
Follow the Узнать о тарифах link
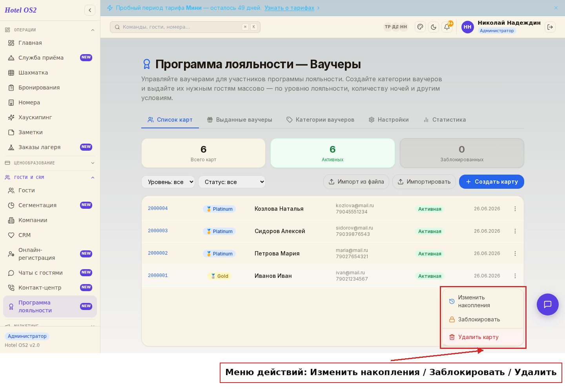(x=289, y=8)
